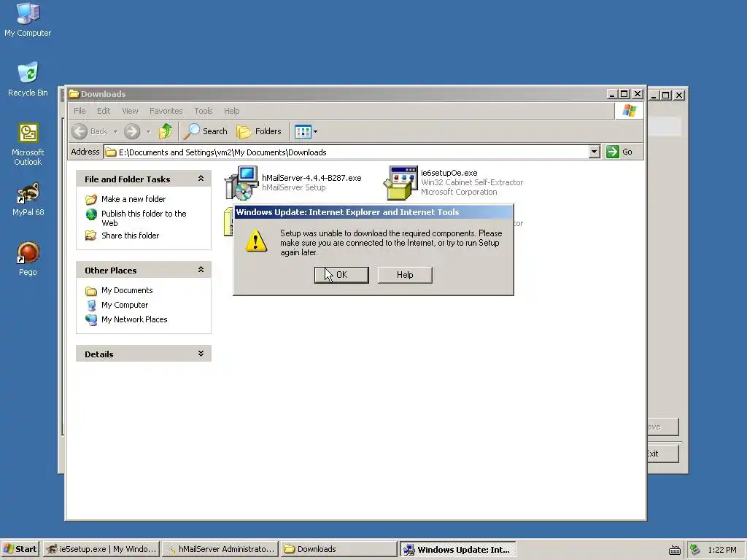Screen dimensions: 747x560
Task: Click Win32 Cabinet Self-Extractor description text
Action: pyautogui.click(x=472, y=182)
